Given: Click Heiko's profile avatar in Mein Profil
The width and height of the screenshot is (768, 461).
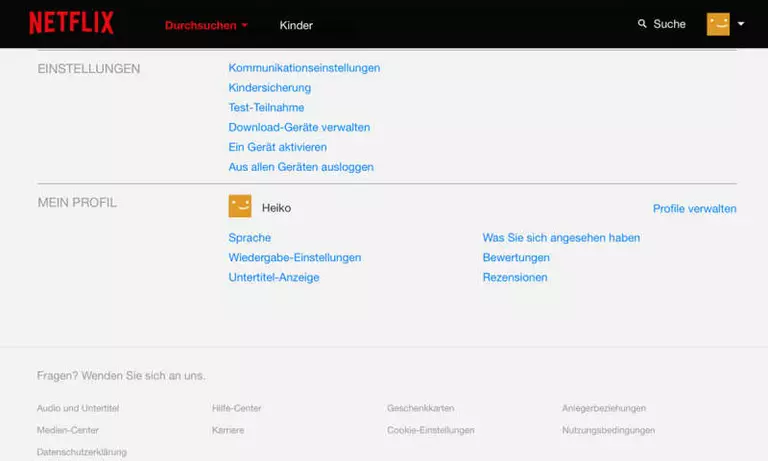Looking at the screenshot, I should (x=240, y=207).
